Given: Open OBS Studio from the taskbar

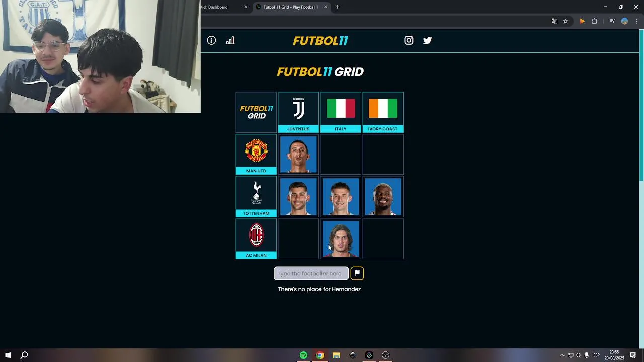Looking at the screenshot, I should 385,355.
